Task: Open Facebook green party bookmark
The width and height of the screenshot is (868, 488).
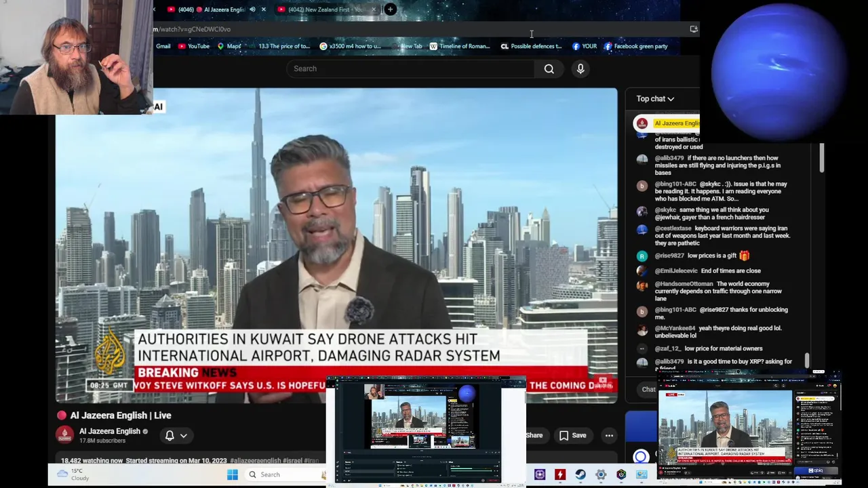Action: pos(635,46)
